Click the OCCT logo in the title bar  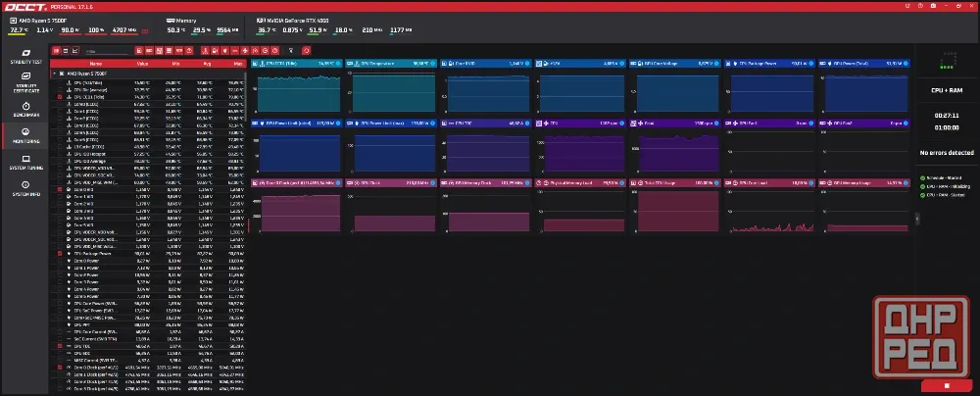(24, 6)
